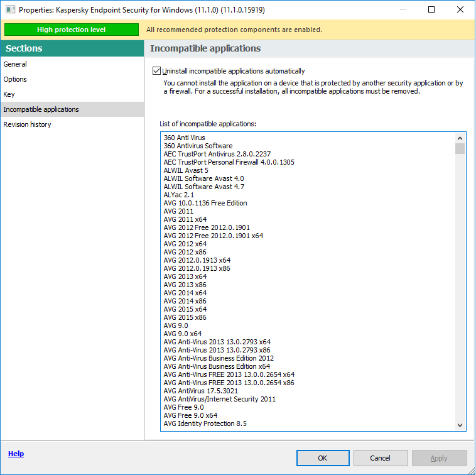The height and width of the screenshot is (475, 476).
Task: Select AVG 2012.0.1913 x86 entry
Action: [x=197, y=268]
